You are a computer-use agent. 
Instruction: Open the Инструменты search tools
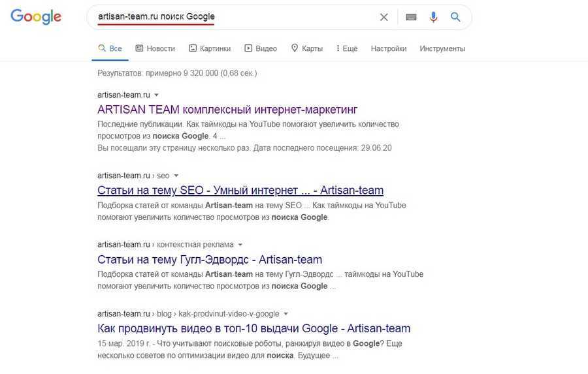[442, 48]
